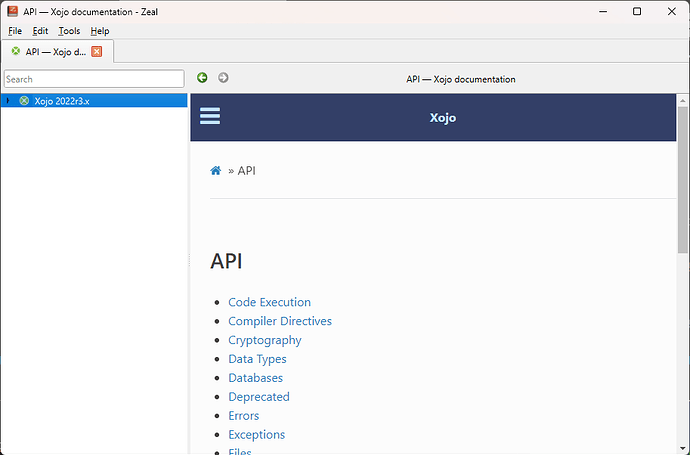Image resolution: width=690 pixels, height=455 pixels.
Task: Click the grey forward navigation arrow
Action: (x=223, y=78)
